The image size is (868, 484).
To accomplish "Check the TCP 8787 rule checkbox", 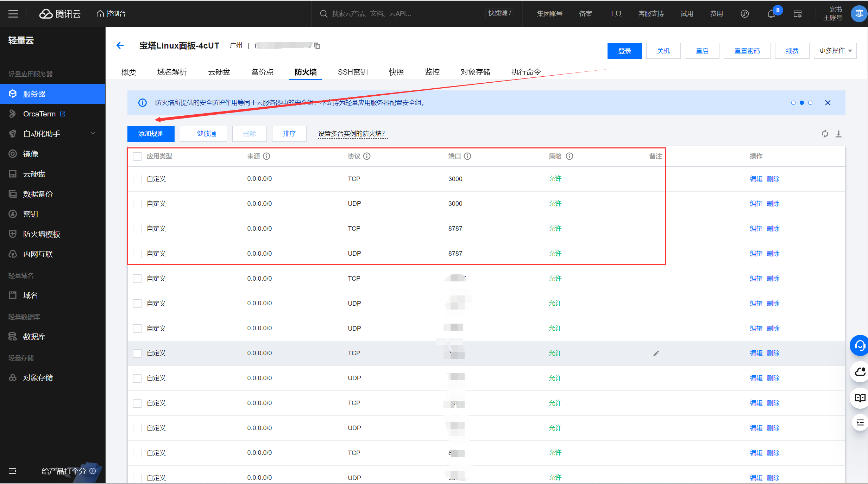I will coord(137,229).
